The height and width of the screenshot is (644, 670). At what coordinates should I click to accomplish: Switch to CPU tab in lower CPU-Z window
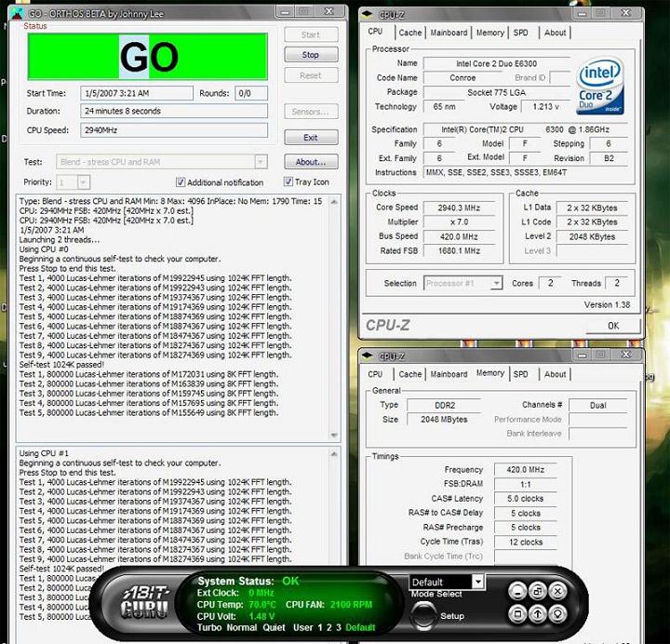coord(375,374)
